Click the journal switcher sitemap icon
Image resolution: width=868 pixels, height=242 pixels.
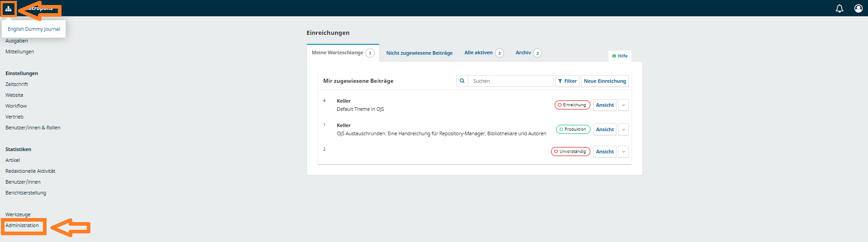(x=9, y=9)
